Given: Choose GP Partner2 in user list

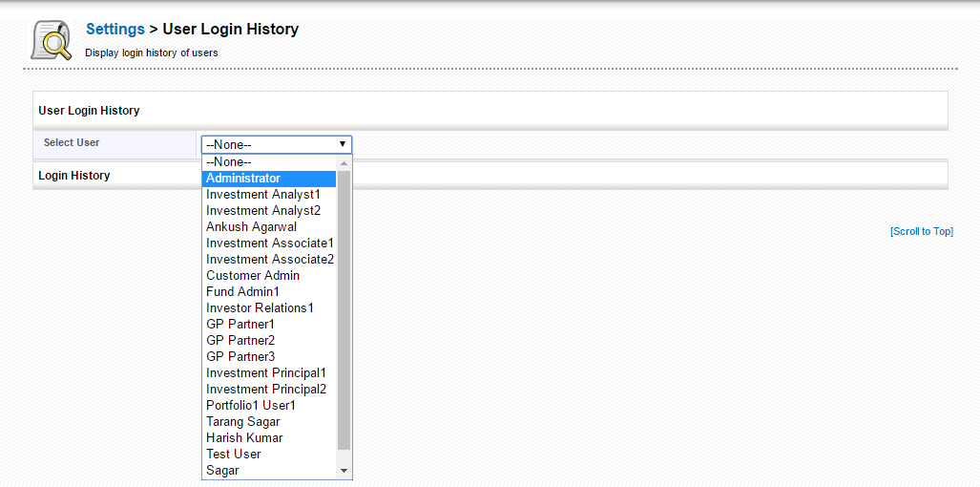Looking at the screenshot, I should (x=240, y=341).
